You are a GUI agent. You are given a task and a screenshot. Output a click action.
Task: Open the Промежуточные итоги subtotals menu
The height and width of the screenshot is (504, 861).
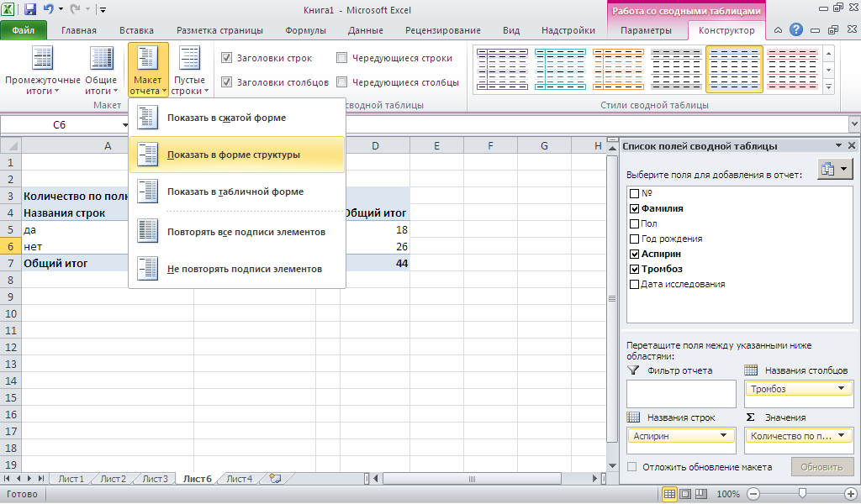pyautogui.click(x=42, y=71)
